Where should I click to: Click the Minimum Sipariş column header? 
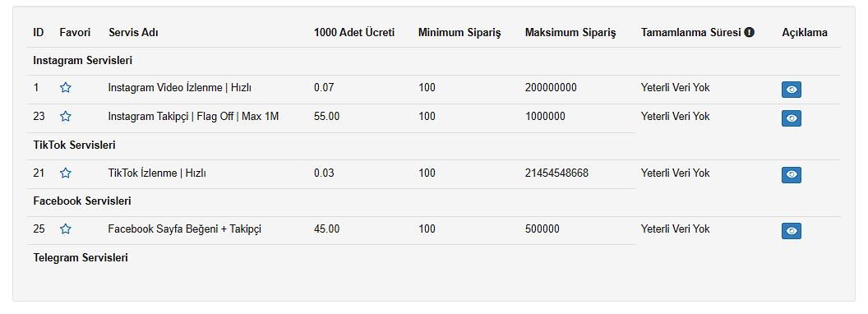pos(459,33)
